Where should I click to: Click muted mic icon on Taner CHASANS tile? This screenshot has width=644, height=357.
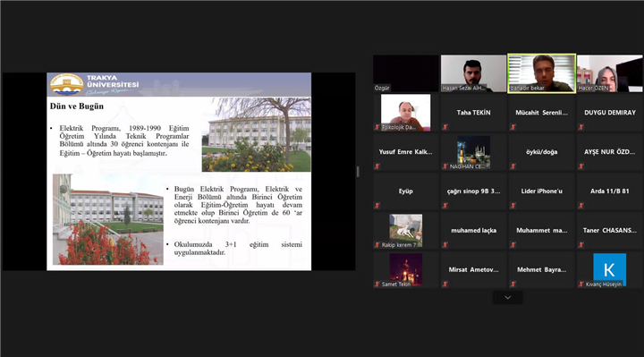pyautogui.click(x=580, y=245)
